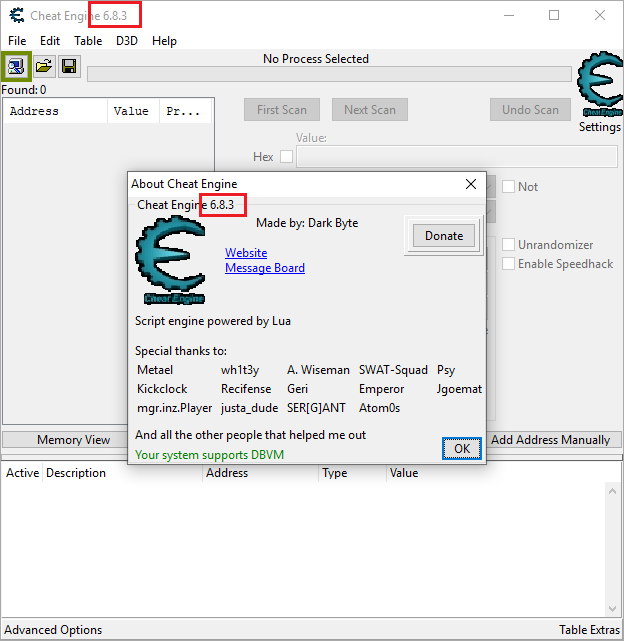Screen dimensions: 624x641
Task: Click the name 'Jgoemat'
Action: click(x=459, y=389)
